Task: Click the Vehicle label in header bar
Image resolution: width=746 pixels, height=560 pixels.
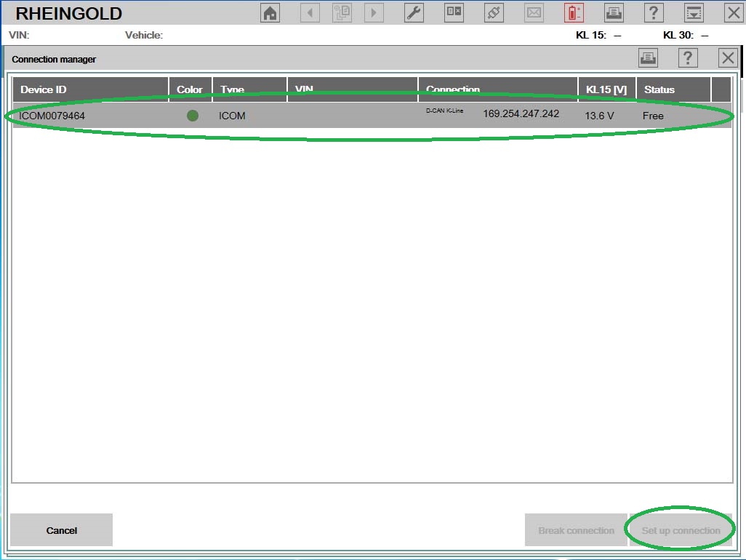Action: [x=144, y=35]
